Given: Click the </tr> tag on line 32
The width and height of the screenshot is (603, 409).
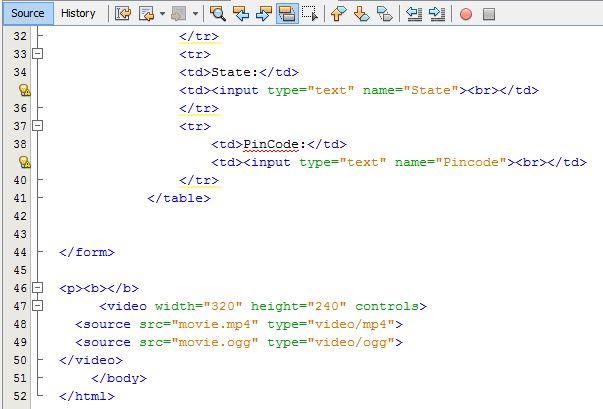Looking at the screenshot, I should click(199, 36).
